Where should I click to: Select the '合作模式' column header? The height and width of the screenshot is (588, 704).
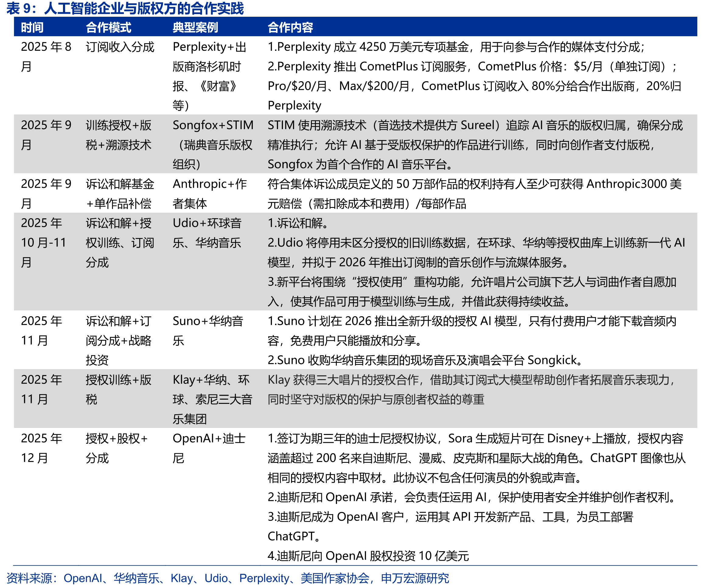click(108, 27)
